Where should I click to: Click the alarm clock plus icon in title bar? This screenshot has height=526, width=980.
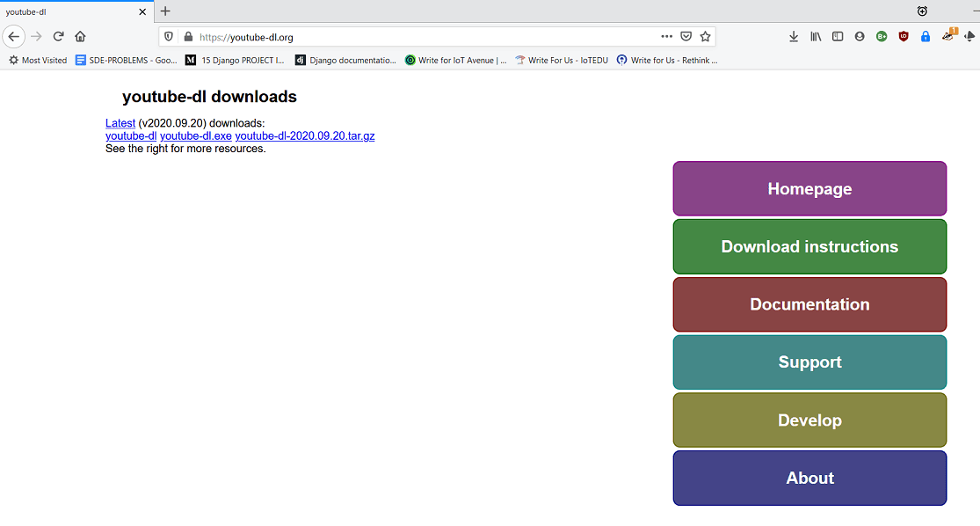coord(922,11)
